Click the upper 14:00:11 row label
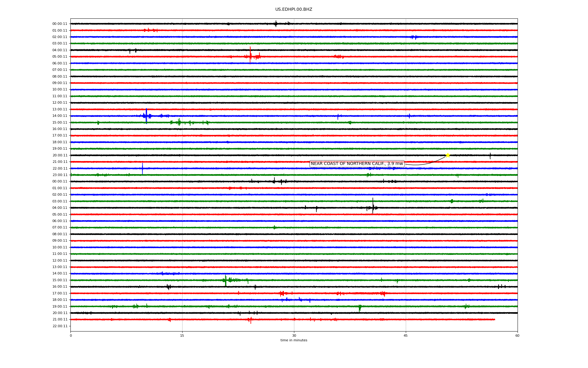 click(60, 116)
